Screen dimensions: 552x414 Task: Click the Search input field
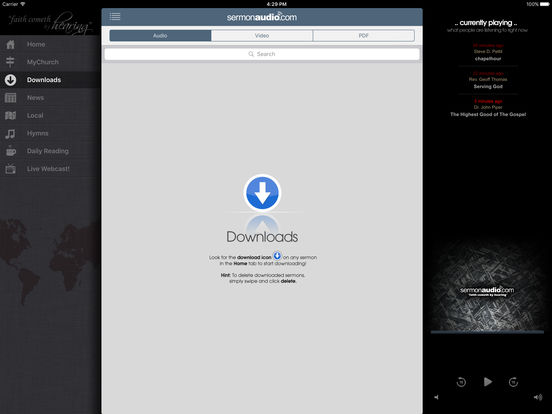pyautogui.click(x=262, y=54)
